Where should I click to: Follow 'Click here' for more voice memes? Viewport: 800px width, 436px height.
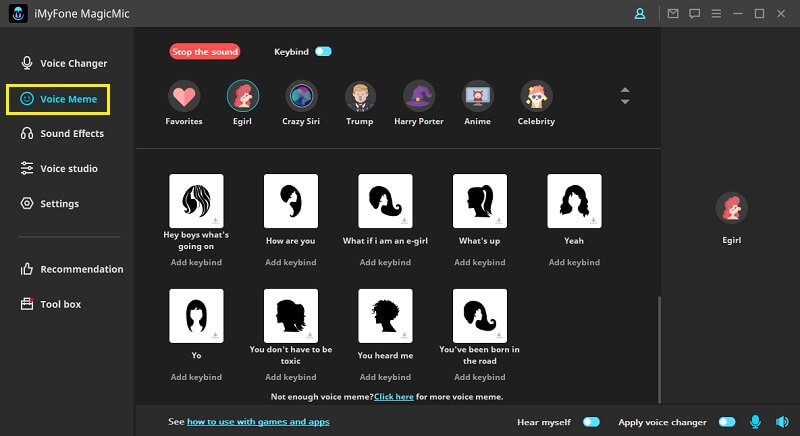coord(394,397)
